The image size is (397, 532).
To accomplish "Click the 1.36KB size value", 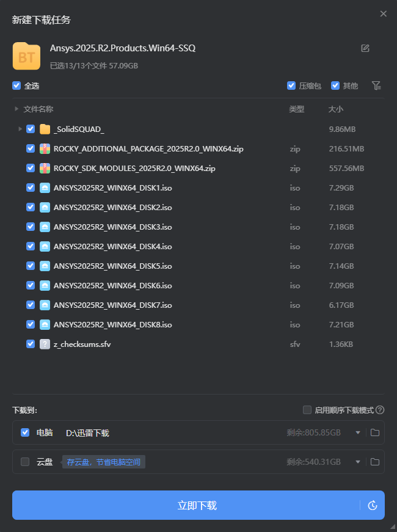I will [341, 344].
